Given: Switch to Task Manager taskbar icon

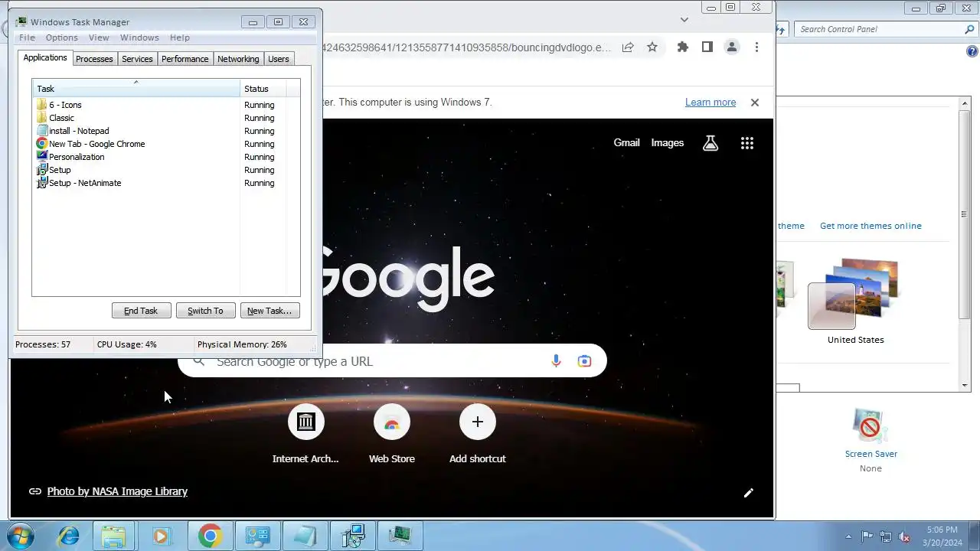Looking at the screenshot, I should [400, 536].
